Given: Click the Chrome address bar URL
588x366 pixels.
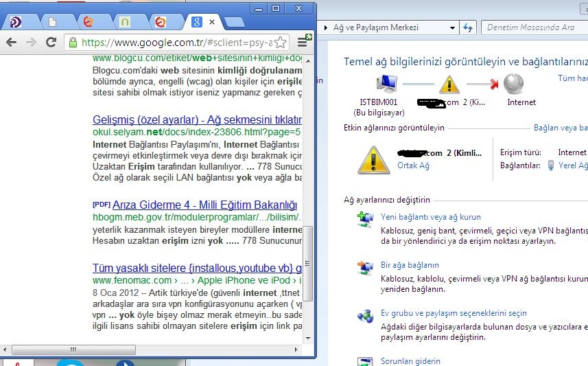Looking at the screenshot, I should (x=177, y=43).
